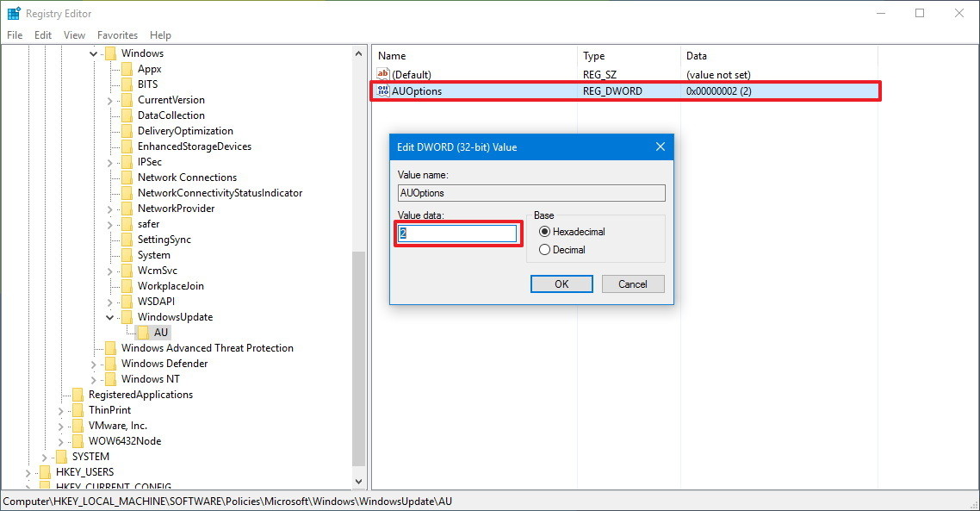980x511 pixels.
Task: Open the Favorites menu
Action: [x=117, y=35]
